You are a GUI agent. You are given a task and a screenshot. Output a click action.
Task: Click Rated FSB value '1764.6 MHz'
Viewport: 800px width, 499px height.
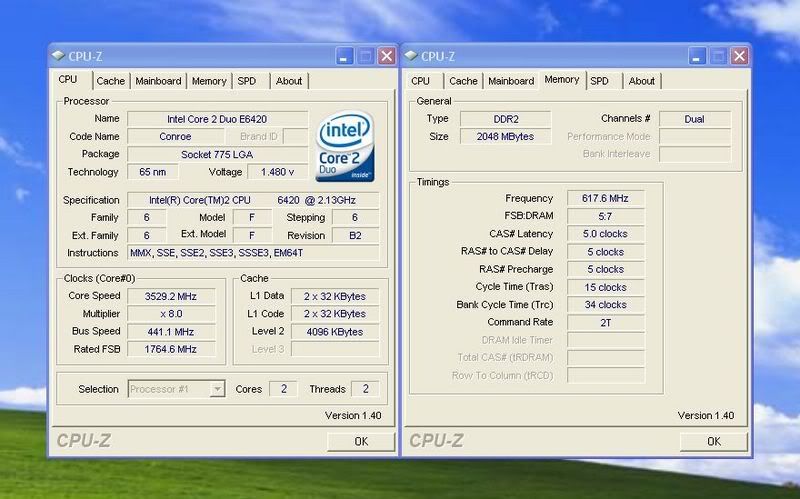[171, 349]
